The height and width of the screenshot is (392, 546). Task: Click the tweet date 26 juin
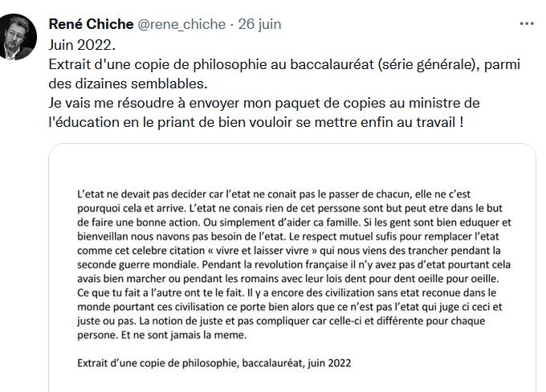[259, 24]
